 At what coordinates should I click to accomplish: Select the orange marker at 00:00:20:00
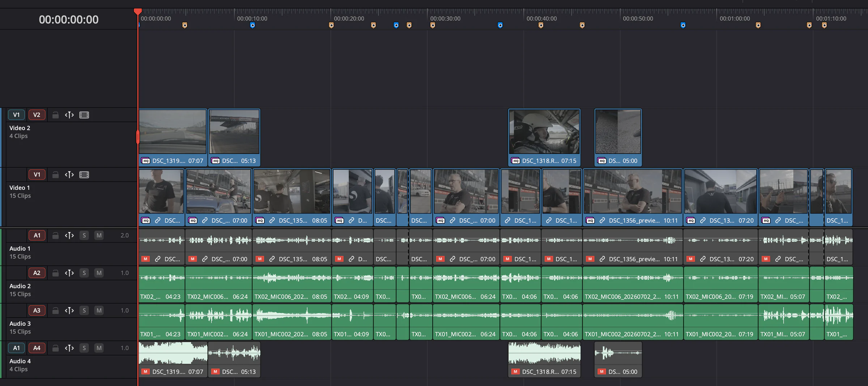coord(331,25)
